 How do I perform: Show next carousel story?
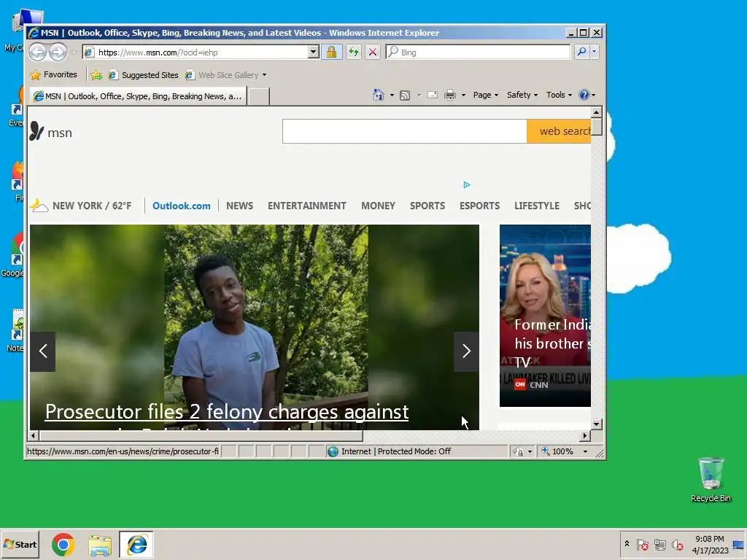tap(466, 351)
